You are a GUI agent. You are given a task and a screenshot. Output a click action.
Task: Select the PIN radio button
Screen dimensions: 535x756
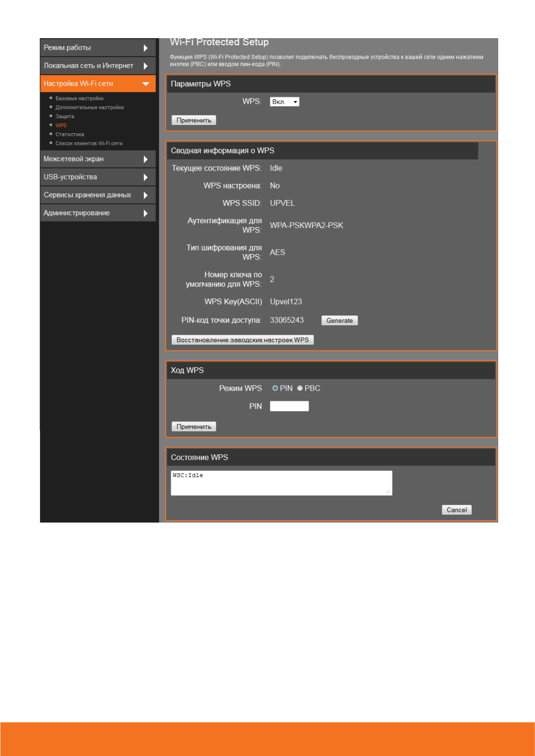click(275, 388)
